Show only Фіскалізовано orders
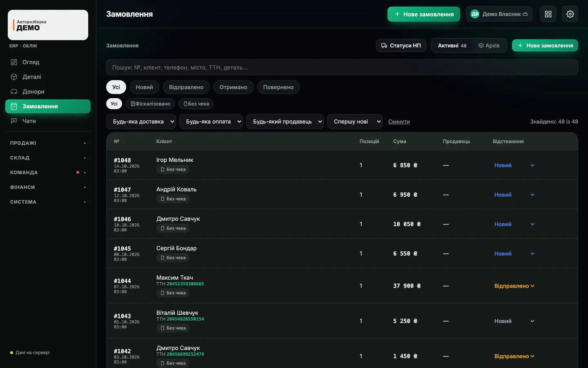This screenshot has height=368, width=588. 150,104
